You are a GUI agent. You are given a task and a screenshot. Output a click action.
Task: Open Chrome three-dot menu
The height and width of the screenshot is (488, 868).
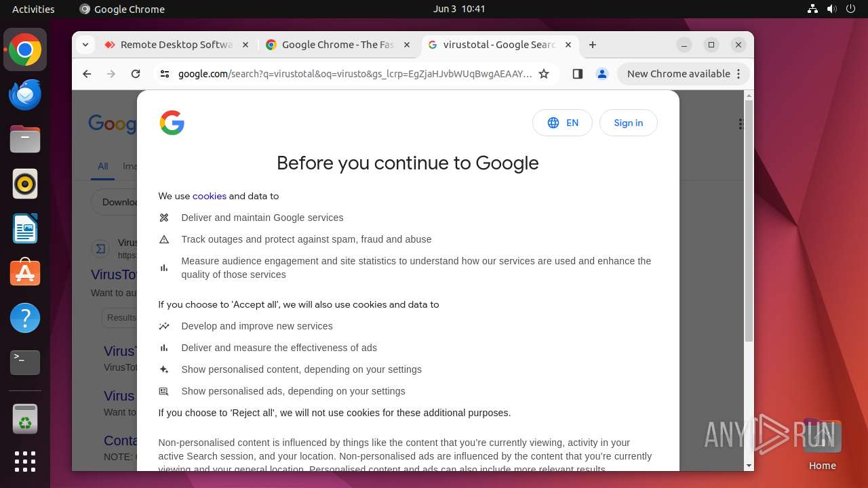coord(738,74)
